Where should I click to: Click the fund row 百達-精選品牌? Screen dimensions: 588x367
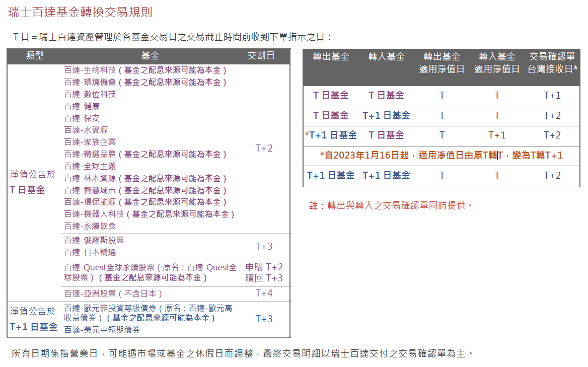[145, 155]
